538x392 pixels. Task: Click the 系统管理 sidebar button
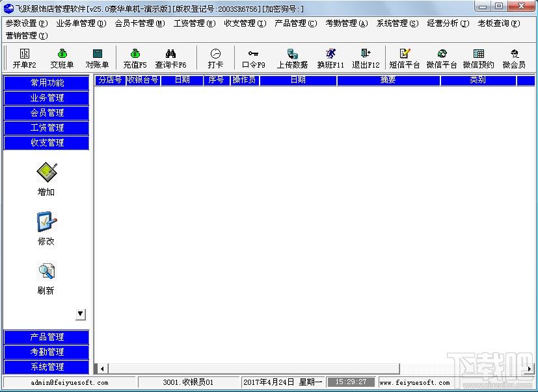pyautogui.click(x=46, y=367)
